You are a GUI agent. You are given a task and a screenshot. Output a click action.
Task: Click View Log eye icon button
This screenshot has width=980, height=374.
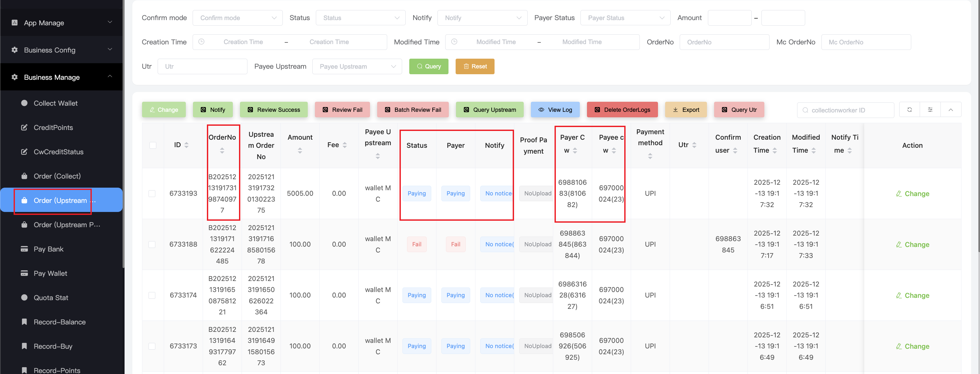[x=555, y=110]
